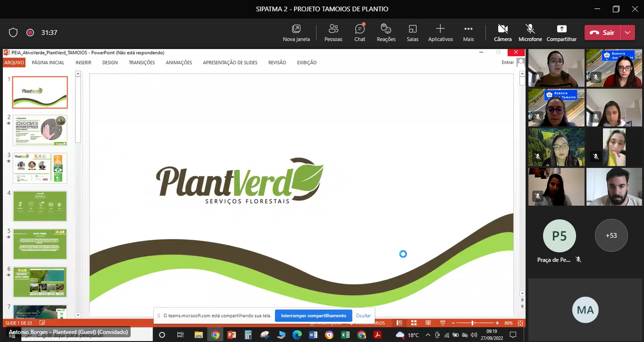644x342 pixels.
Task: Adjust the PowerPoint zoom slider
Action: tap(473, 323)
